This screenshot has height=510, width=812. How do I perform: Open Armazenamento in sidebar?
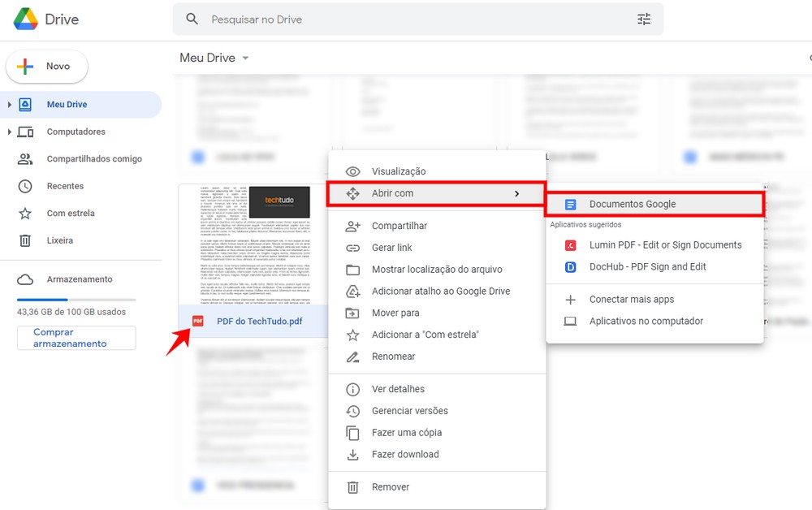pyautogui.click(x=80, y=279)
